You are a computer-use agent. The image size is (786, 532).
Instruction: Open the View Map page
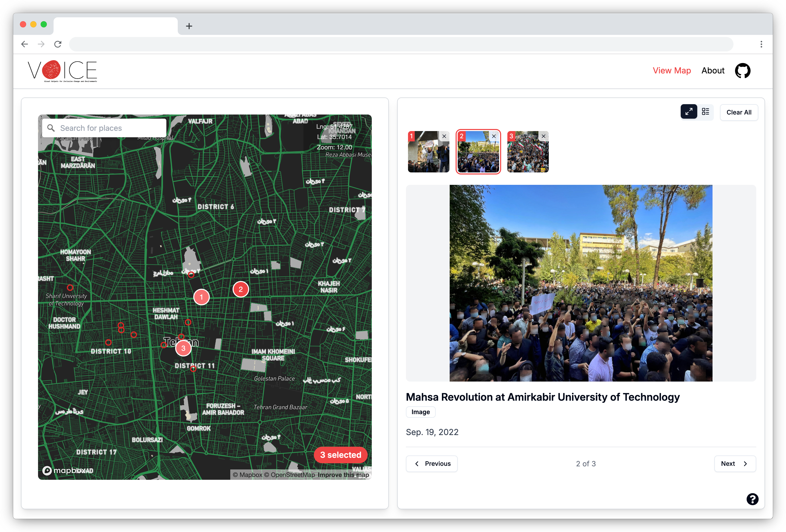[671, 71]
